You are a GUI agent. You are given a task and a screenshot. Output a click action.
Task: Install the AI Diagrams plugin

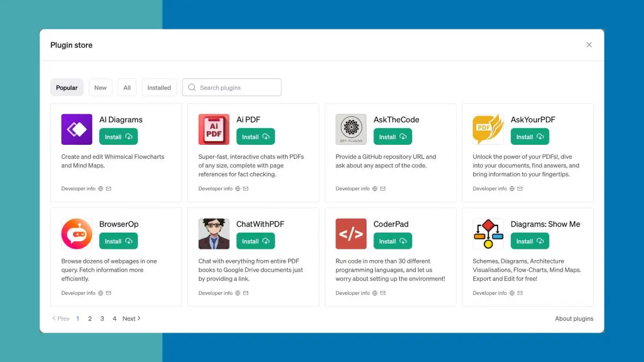(119, 137)
